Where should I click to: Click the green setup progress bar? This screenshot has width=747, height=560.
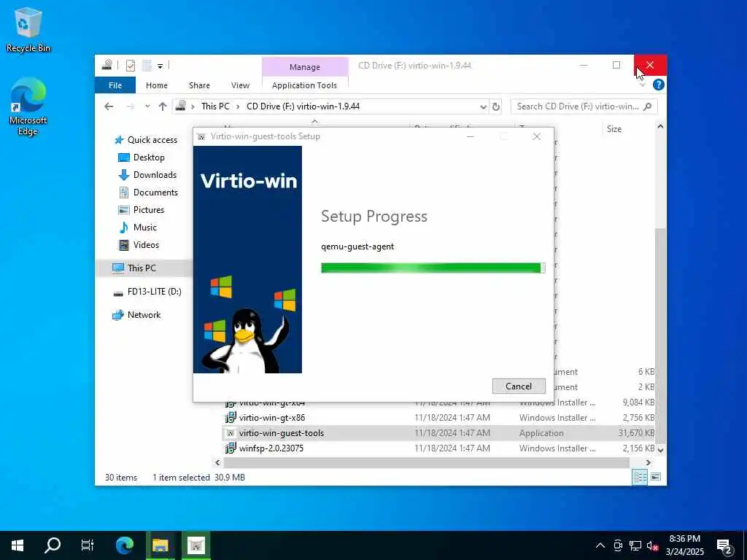(433, 268)
